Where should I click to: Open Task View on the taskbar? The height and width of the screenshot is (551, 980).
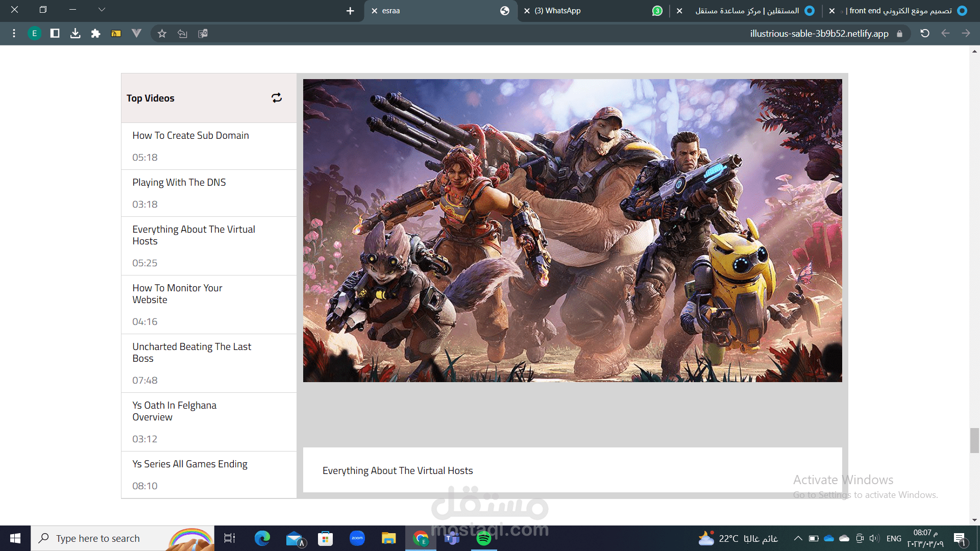coord(230,538)
